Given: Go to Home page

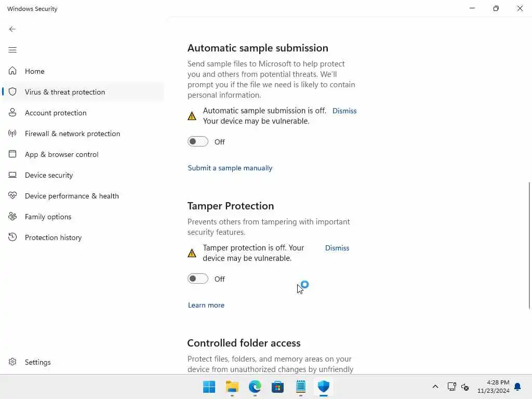Looking at the screenshot, I should [x=83, y=71].
